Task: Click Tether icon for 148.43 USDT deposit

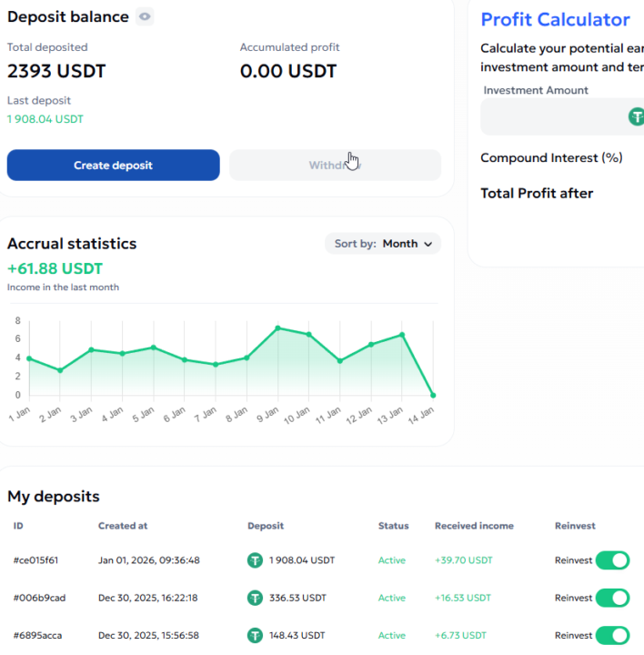Action: click(256, 635)
